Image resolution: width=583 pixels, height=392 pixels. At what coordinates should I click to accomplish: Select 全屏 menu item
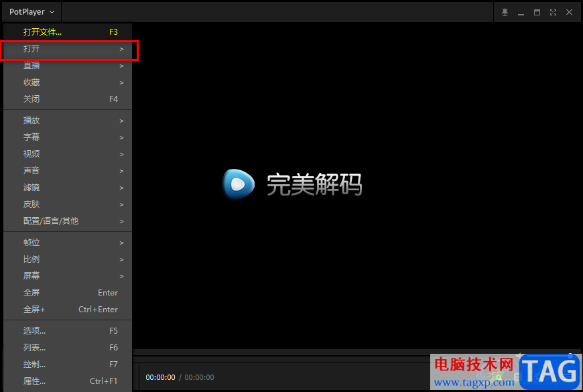(68, 293)
